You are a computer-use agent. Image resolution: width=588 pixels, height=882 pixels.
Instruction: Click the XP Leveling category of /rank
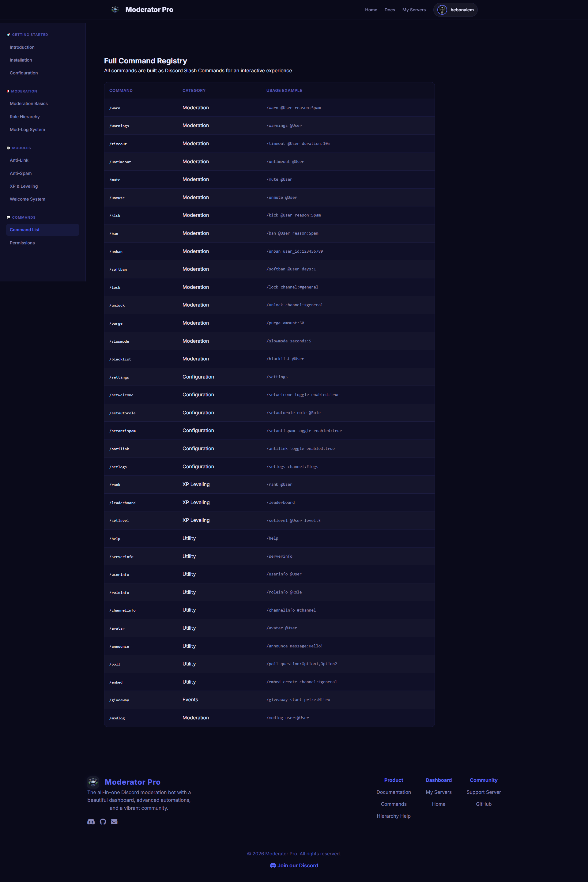coord(196,484)
